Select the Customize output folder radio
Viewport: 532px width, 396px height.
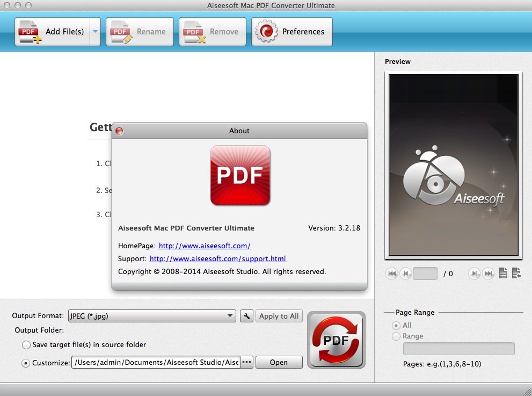(x=25, y=363)
